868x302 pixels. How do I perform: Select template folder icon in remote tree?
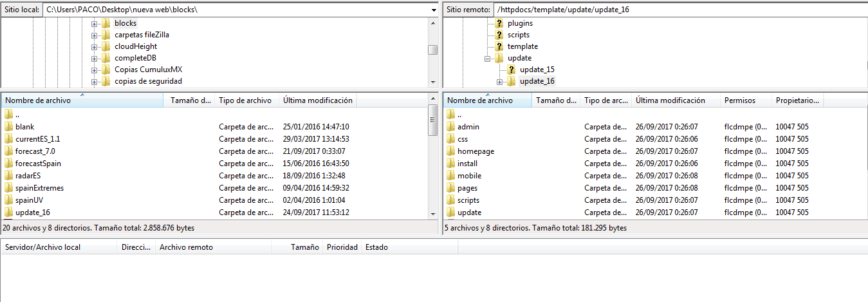pyautogui.click(x=499, y=46)
